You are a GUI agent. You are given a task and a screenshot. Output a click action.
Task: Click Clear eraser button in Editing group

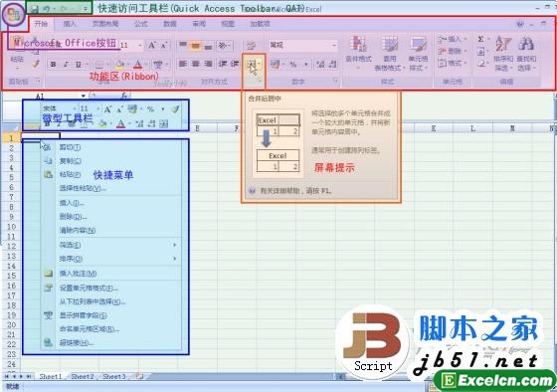click(482, 64)
